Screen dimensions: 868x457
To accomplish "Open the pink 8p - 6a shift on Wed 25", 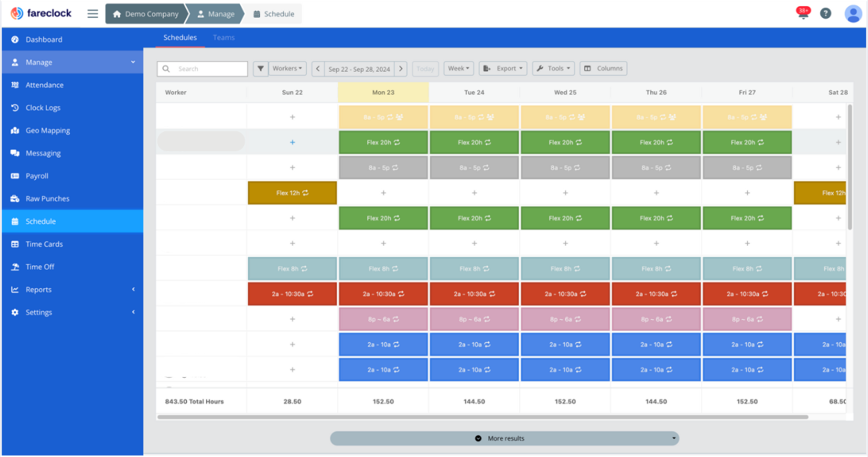I will 565,319.
